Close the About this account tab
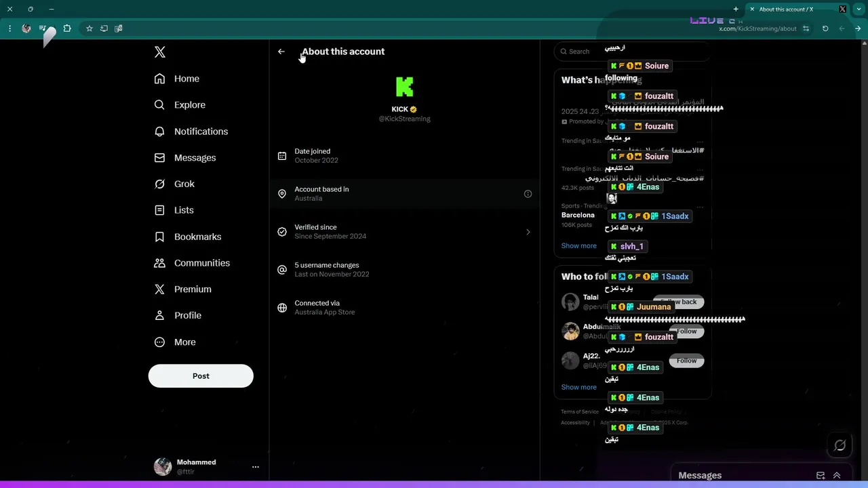 [752, 9]
